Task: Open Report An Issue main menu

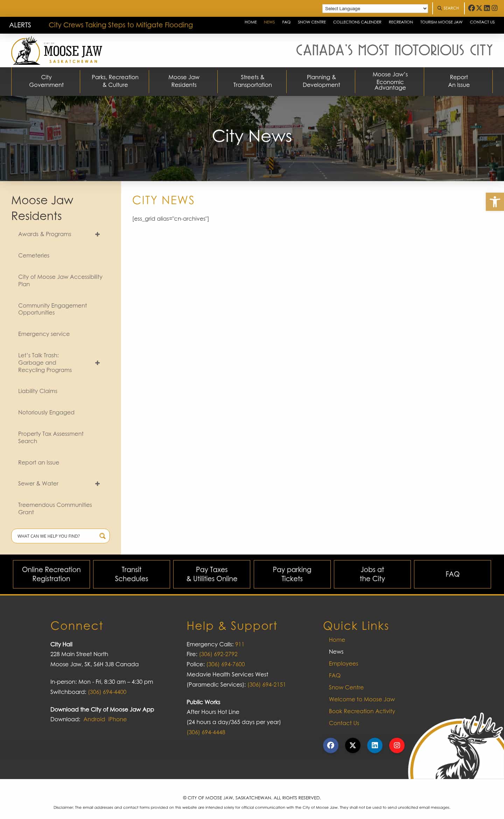Action: point(459,81)
